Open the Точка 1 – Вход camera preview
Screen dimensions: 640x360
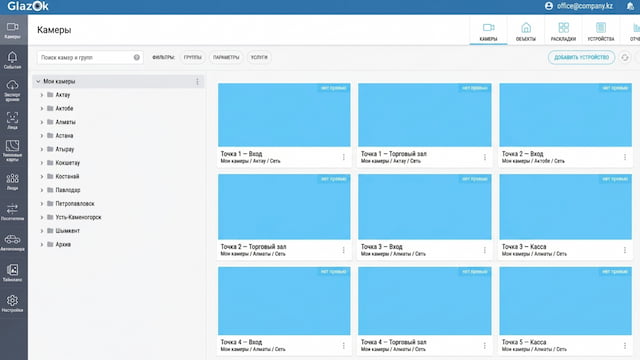tap(284, 115)
